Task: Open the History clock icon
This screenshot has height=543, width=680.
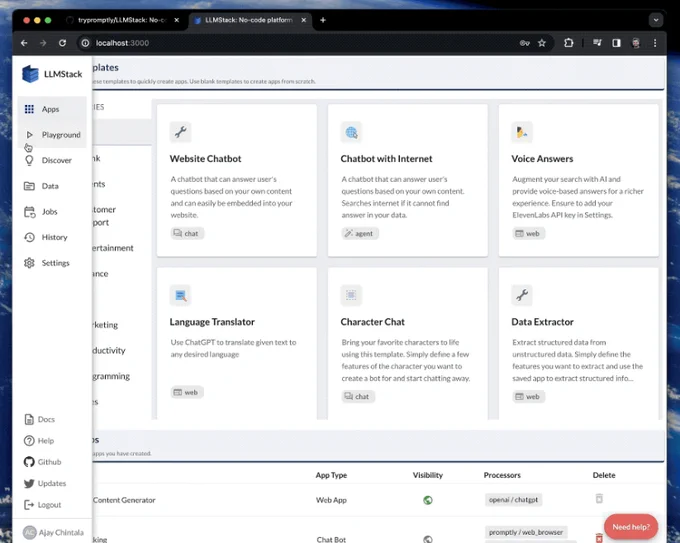Action: [29, 237]
